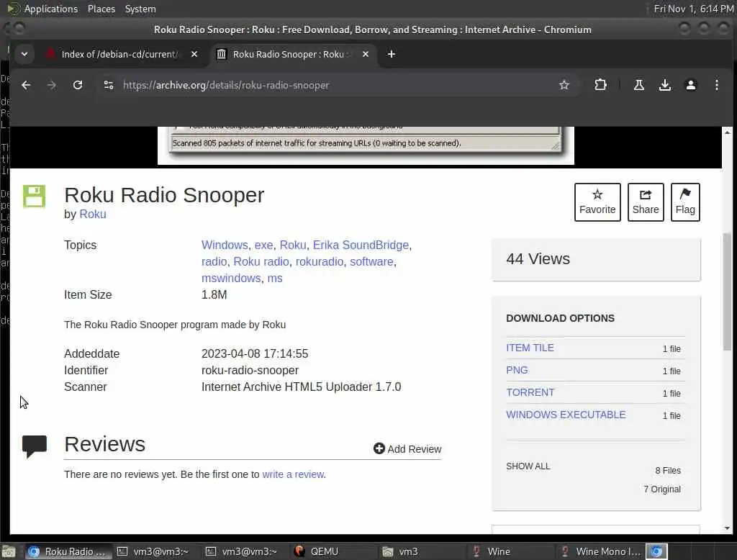Bookmark this page with the star icon
737x560 pixels.
[564, 85]
